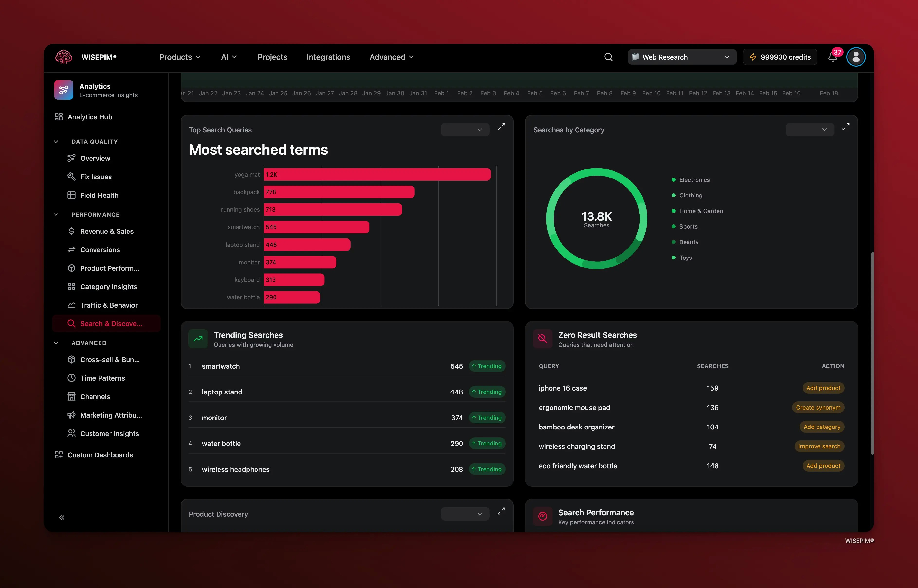This screenshot has height=588, width=918.
Task: Open the user profile avatar
Action: (856, 57)
